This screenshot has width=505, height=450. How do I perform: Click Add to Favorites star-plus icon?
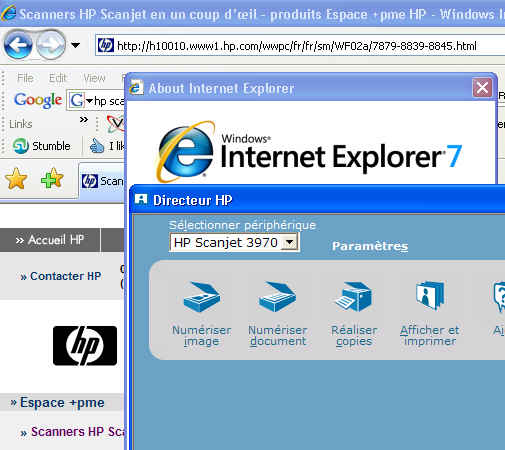tap(52, 178)
